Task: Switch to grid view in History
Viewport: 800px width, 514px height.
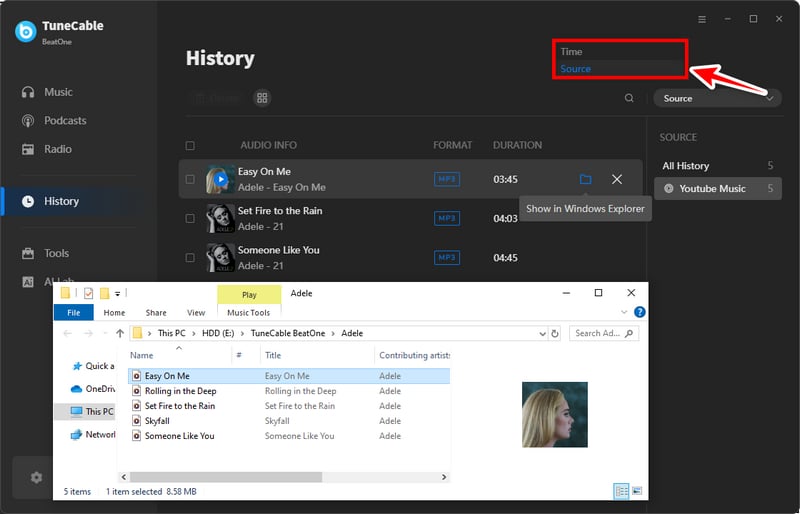Action: point(262,97)
